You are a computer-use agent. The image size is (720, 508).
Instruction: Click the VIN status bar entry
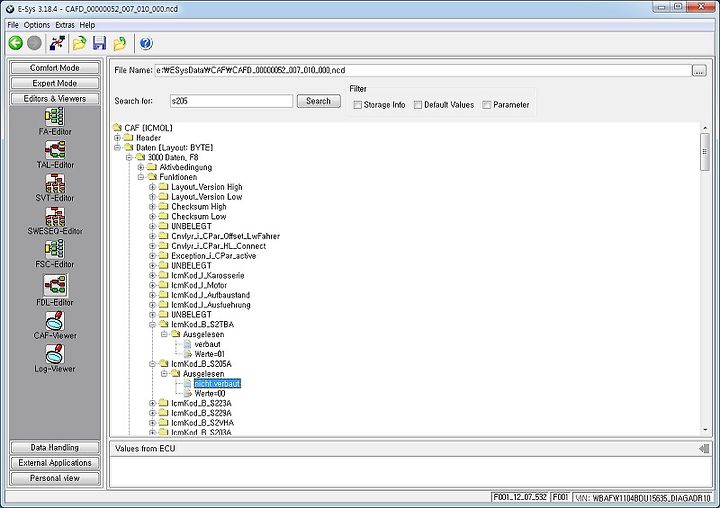click(643, 497)
